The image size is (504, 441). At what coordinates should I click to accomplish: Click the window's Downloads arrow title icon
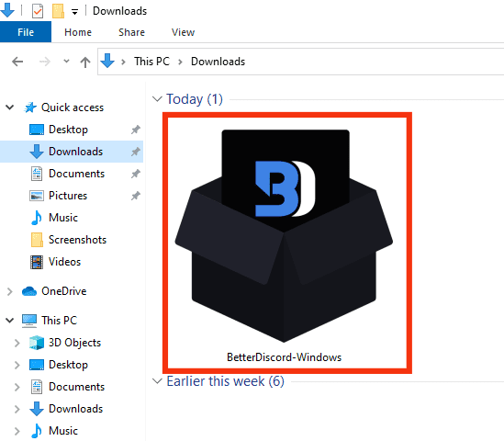pos(7,10)
